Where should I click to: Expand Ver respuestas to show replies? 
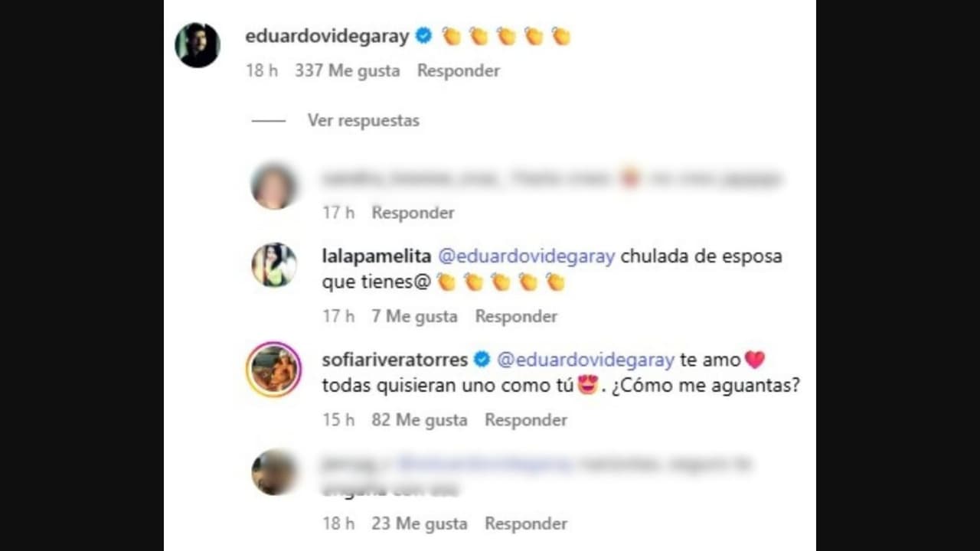coord(364,120)
